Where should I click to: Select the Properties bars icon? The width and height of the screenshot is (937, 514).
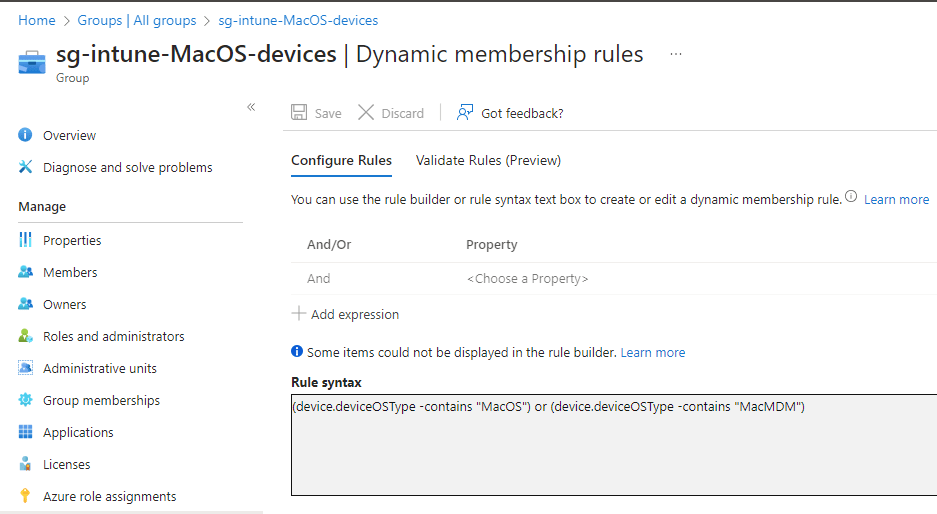pos(25,240)
